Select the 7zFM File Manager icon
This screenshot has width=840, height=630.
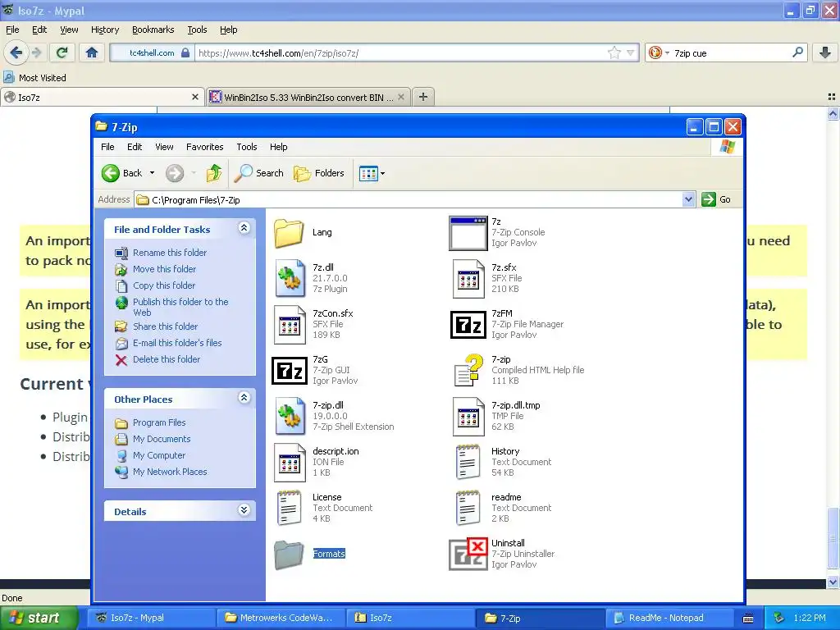pyautogui.click(x=468, y=324)
